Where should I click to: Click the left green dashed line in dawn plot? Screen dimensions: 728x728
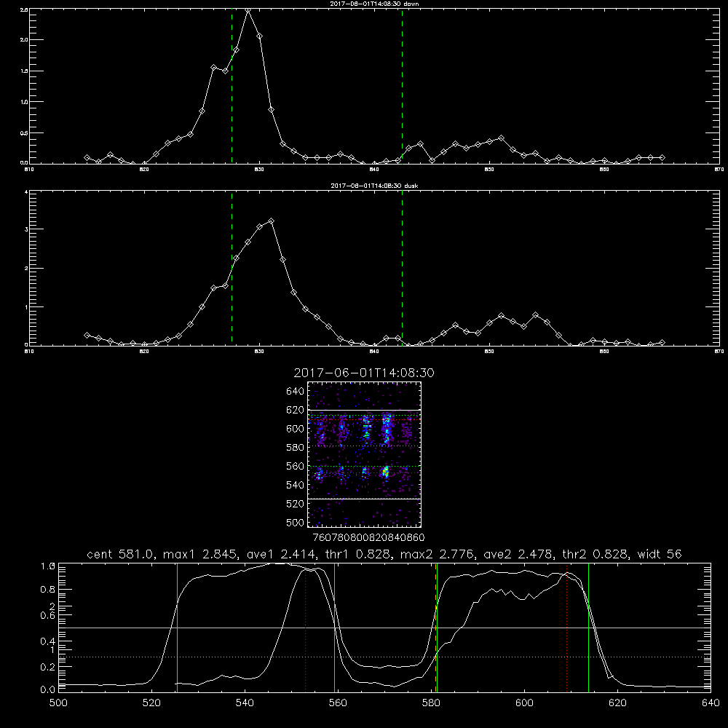coord(232,86)
